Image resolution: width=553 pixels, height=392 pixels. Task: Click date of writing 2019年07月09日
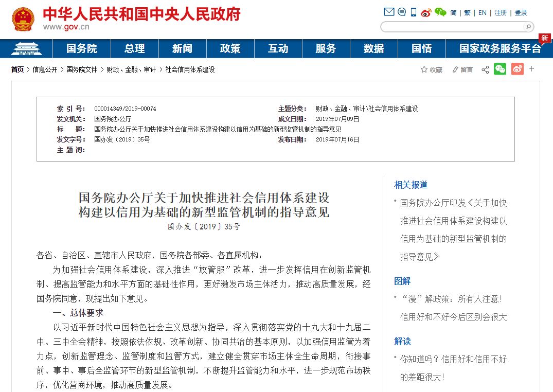(337, 119)
